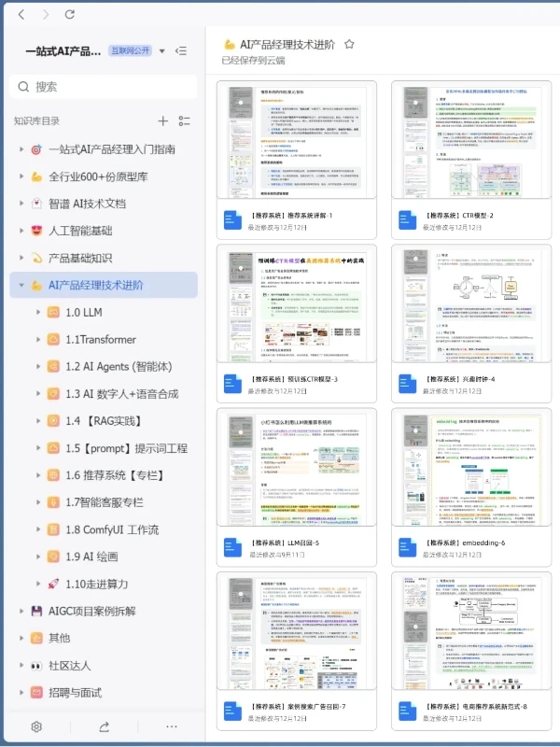
Task: Expand 一站式AI产品经理入门指南 node
Action: [x=21, y=149]
